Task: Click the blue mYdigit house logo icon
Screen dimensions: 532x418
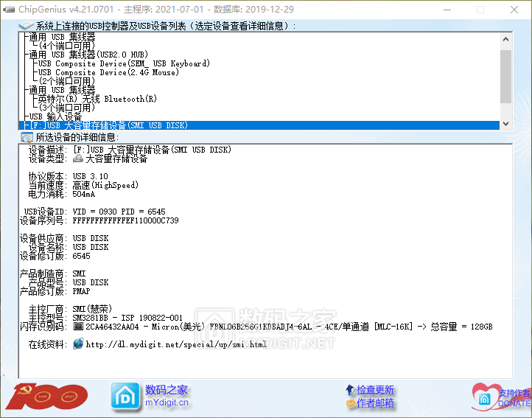Action: pyautogui.click(x=125, y=397)
